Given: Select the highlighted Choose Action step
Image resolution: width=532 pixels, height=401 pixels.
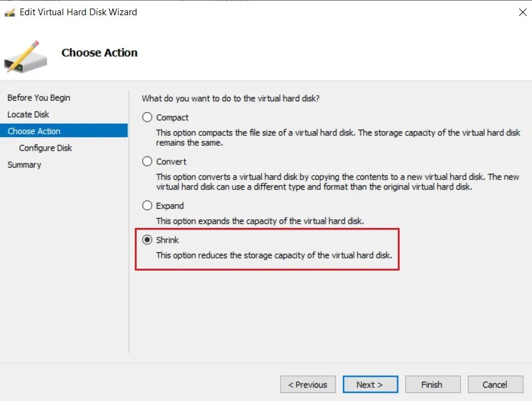Looking at the screenshot, I should (34, 131).
